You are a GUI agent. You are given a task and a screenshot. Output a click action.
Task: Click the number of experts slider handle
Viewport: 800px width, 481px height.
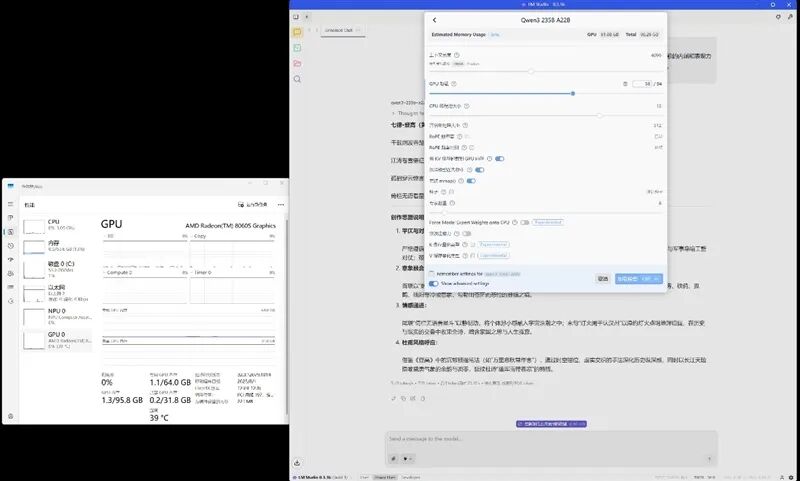pyautogui.click(x=444, y=212)
